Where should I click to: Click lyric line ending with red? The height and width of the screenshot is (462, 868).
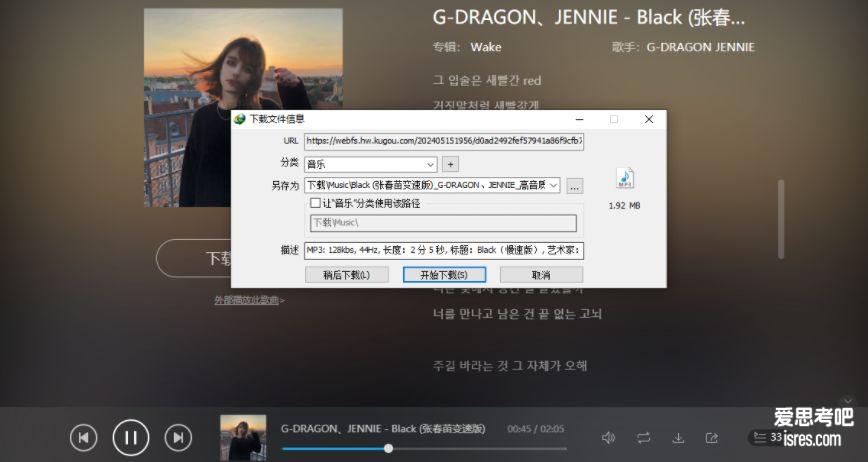pyautogui.click(x=487, y=81)
